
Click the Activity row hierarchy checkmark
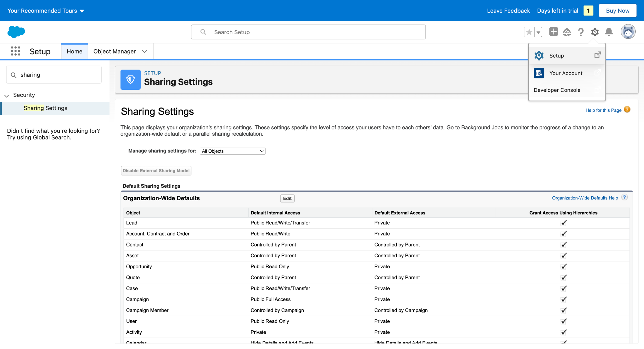click(563, 332)
